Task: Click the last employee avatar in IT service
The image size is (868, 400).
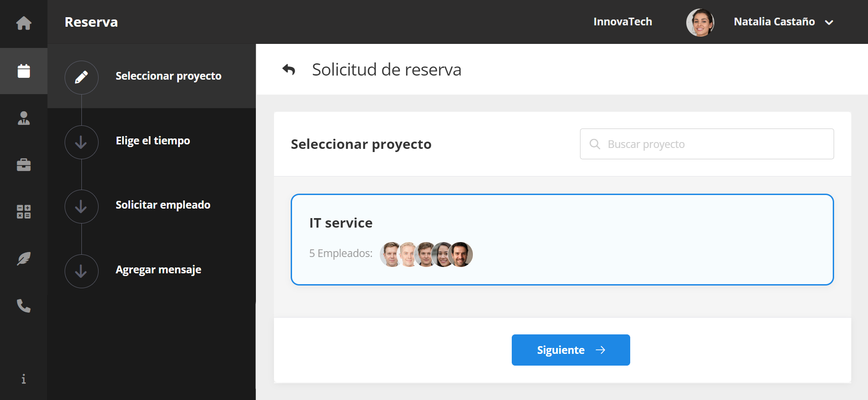Action: pyautogui.click(x=461, y=254)
